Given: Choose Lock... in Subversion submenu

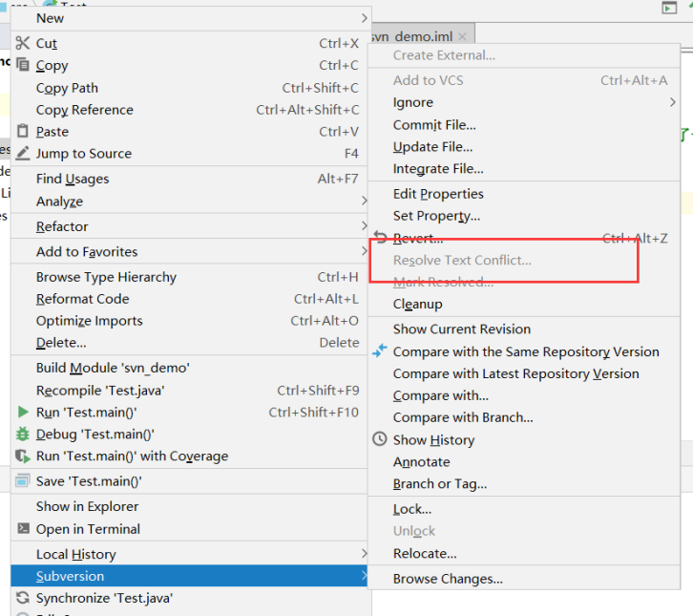Looking at the screenshot, I should [524, 509].
